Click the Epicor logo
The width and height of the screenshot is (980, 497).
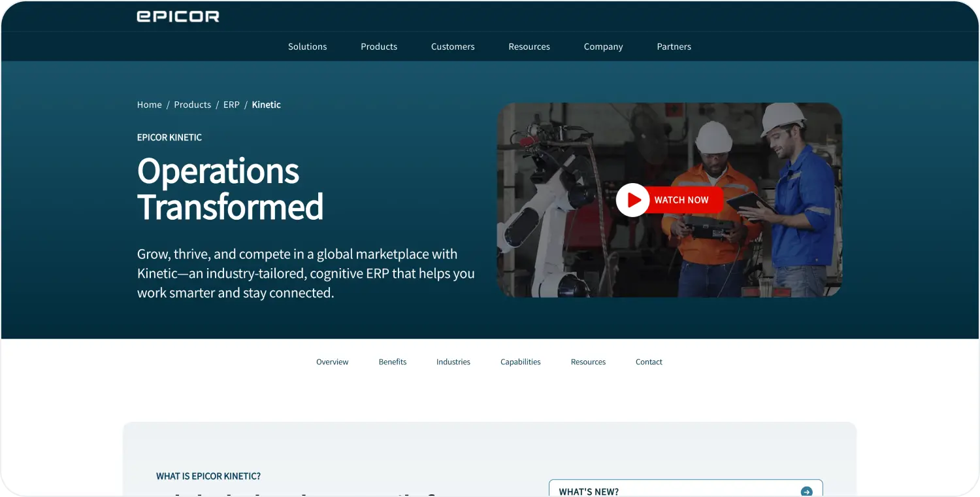click(x=178, y=16)
